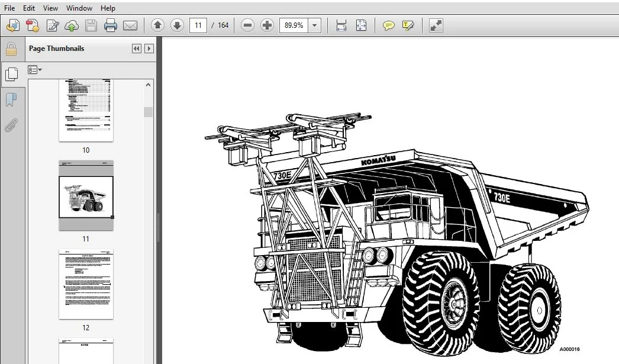619x364 pixels.
Task: Click the zoom percentage field 89.9%
Action: point(294,25)
